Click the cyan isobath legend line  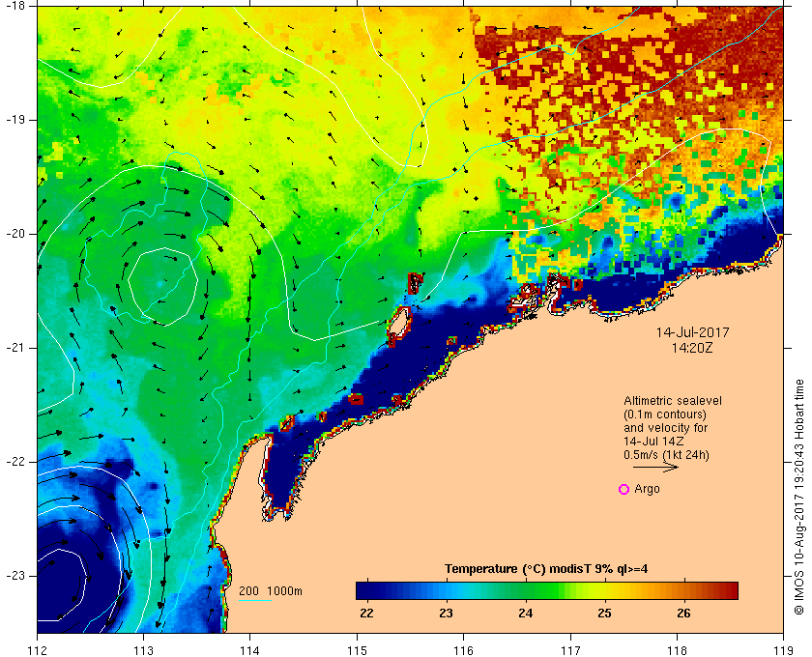pyautogui.click(x=255, y=601)
